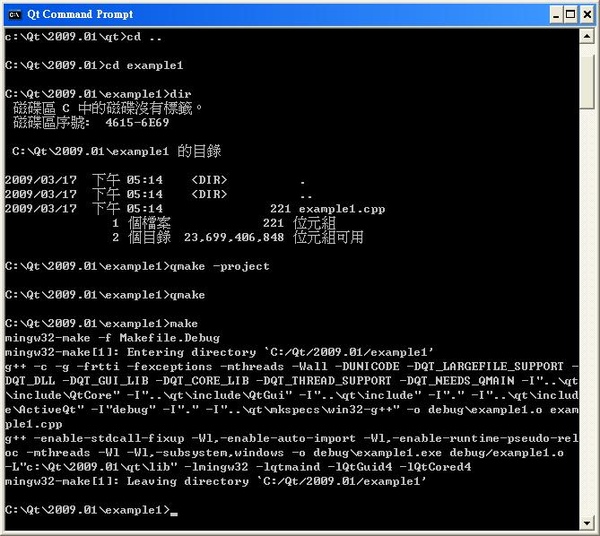Close the Qt Command Prompt window
Image resolution: width=600 pixels, height=536 pixels.
pos(587,15)
